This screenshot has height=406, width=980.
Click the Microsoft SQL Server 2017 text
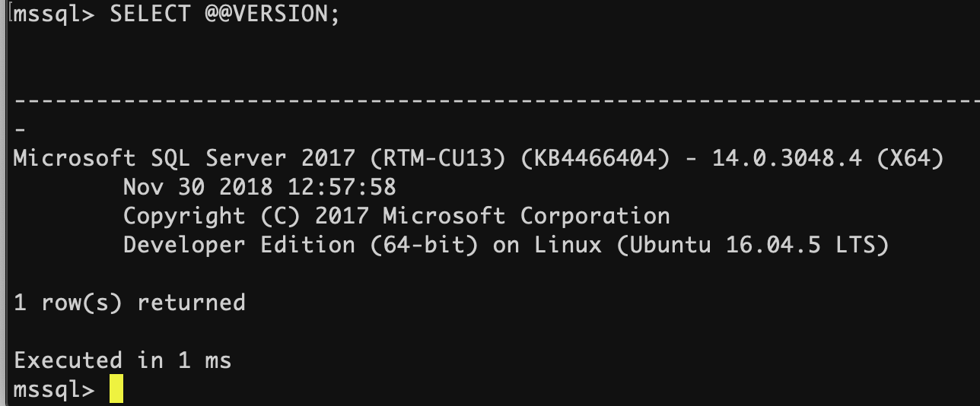(184, 158)
